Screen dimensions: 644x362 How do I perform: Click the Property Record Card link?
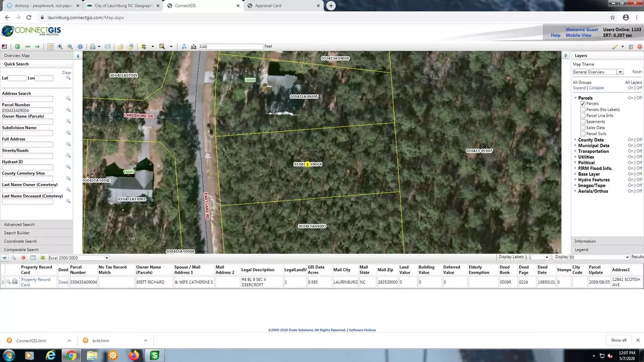click(x=36, y=282)
